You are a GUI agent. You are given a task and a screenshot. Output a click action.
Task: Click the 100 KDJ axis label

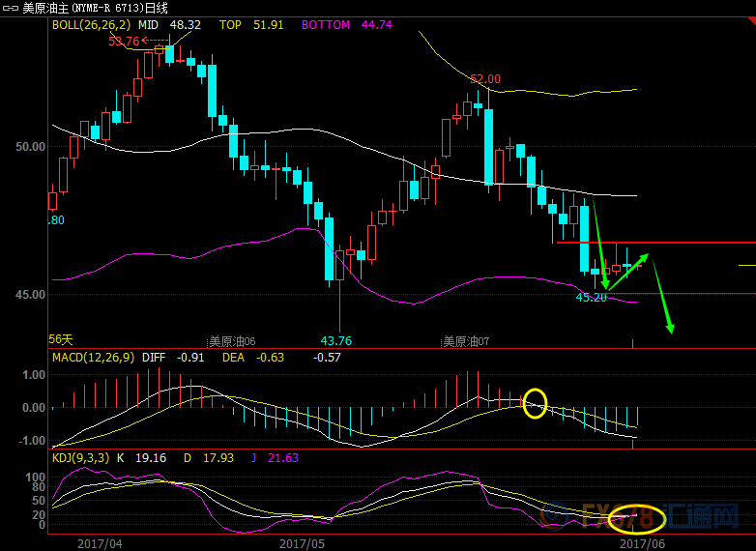[36, 478]
